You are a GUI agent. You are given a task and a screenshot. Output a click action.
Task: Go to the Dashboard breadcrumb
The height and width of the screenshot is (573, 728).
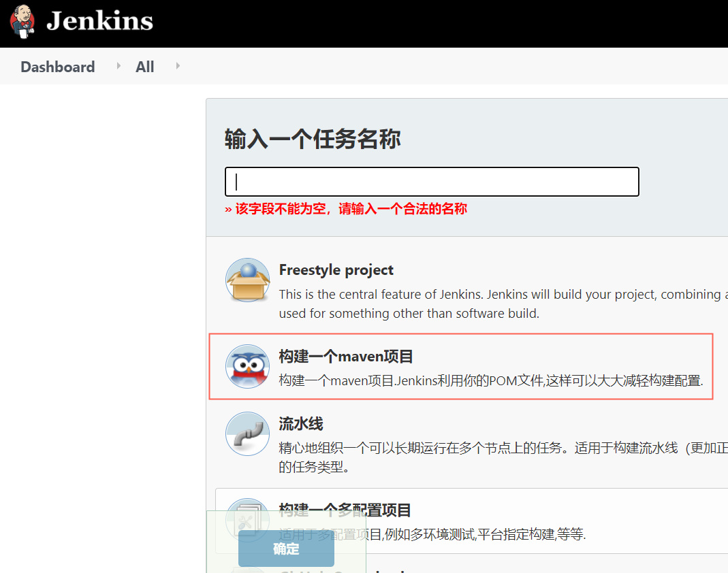click(58, 67)
